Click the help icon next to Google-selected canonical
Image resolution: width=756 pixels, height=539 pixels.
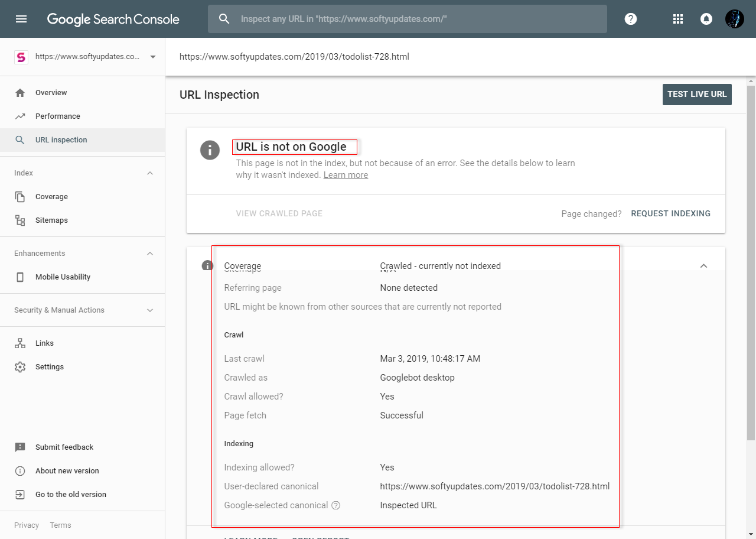click(x=336, y=505)
